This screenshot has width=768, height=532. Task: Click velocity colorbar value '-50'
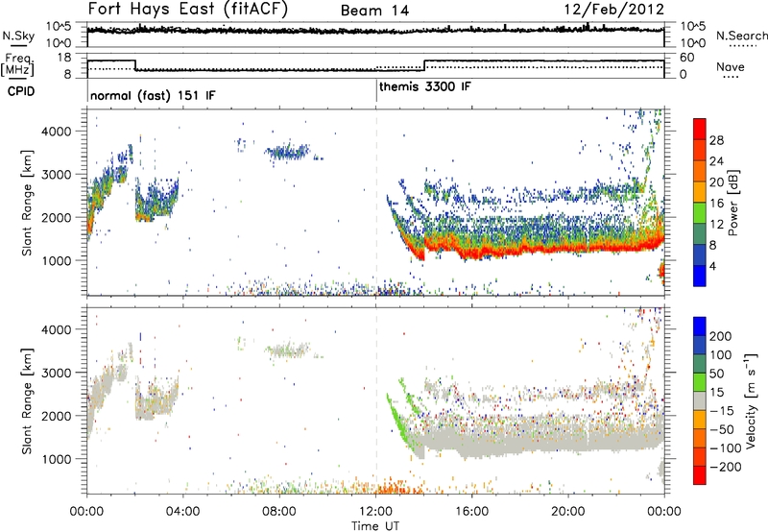coord(722,429)
